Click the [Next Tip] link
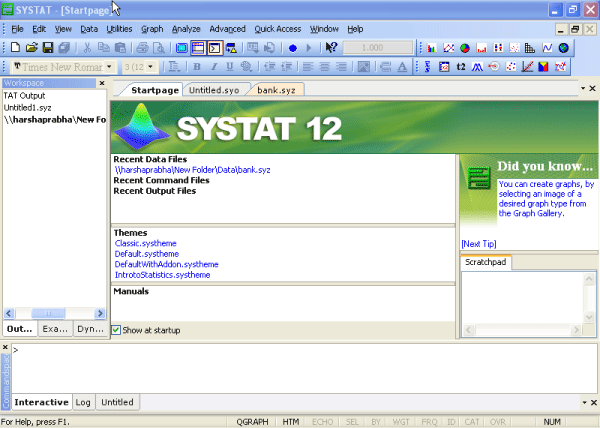The height and width of the screenshot is (428, 600). (479, 244)
